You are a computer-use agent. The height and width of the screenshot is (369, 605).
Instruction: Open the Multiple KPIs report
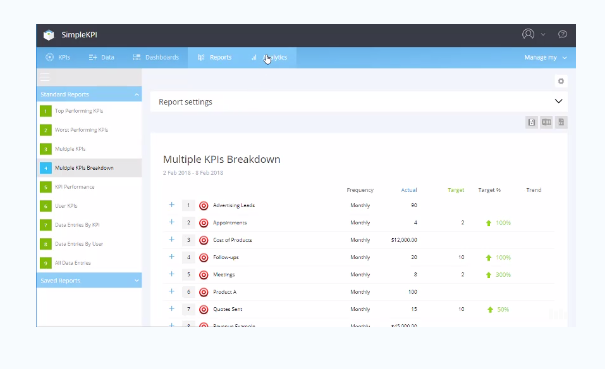[70, 149]
